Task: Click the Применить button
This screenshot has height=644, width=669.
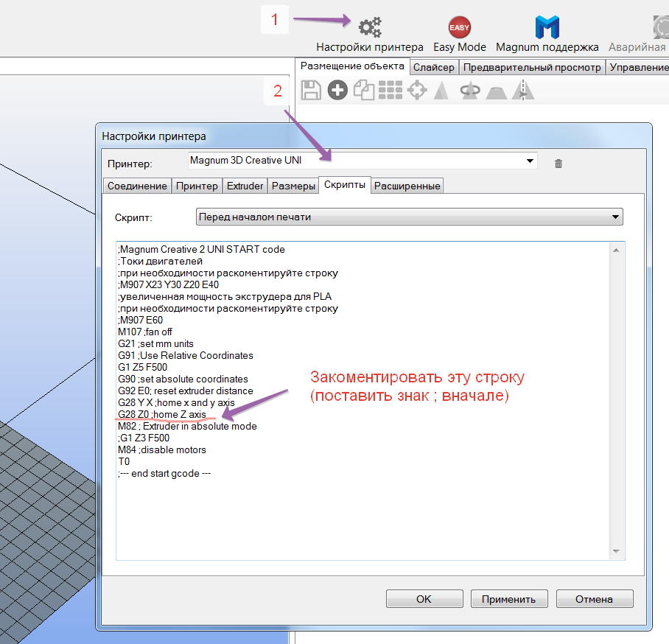Action: coord(508,599)
